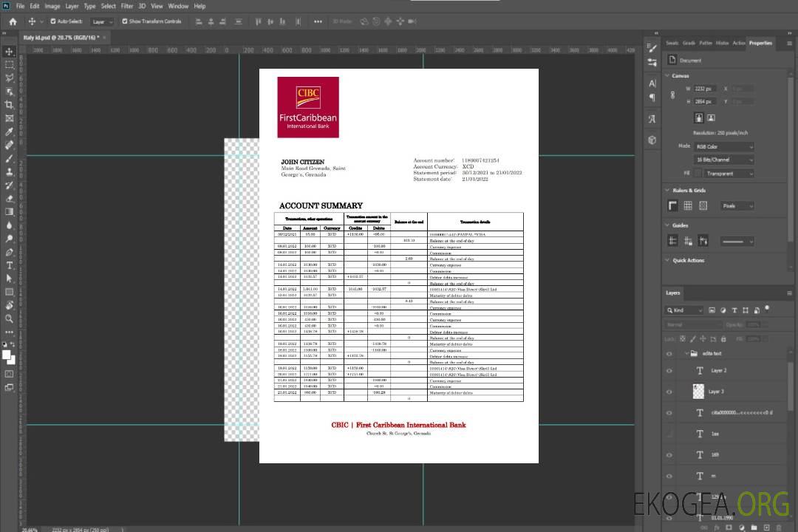This screenshot has width=798, height=532.
Task: Open the RGB Color mode dropdown
Action: click(x=724, y=146)
